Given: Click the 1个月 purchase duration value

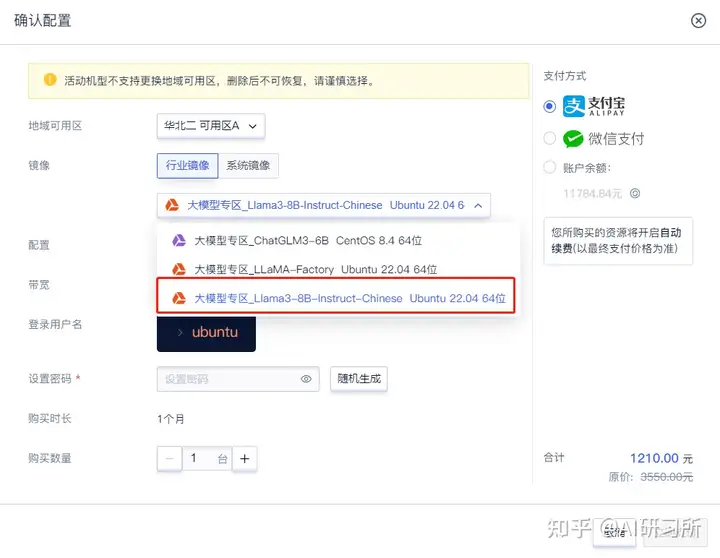Looking at the screenshot, I should tap(171, 419).
